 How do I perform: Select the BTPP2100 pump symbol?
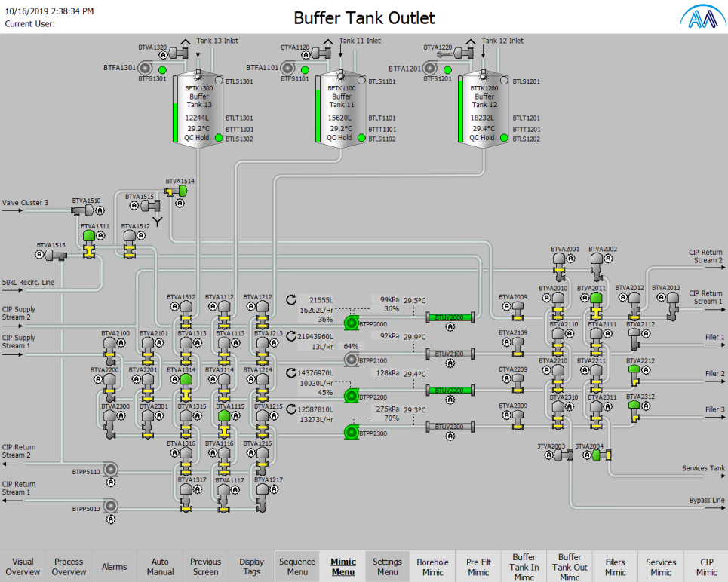tap(352, 359)
